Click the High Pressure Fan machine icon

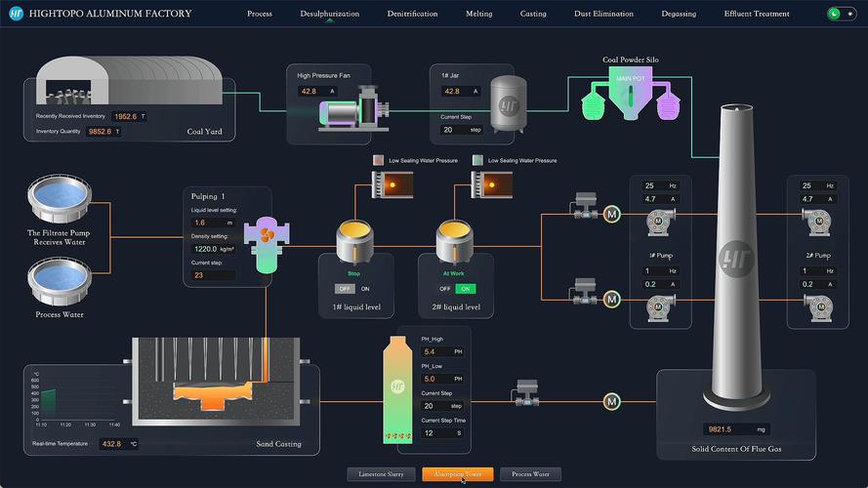coord(354,108)
